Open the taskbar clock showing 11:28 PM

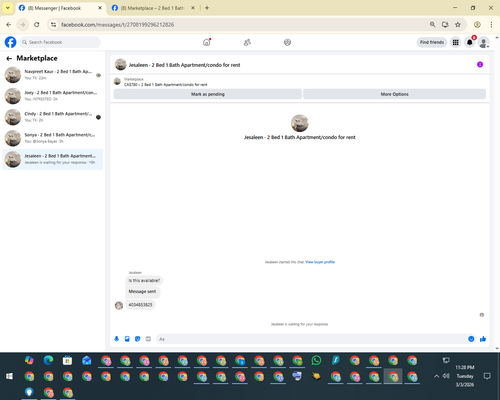coord(465,376)
